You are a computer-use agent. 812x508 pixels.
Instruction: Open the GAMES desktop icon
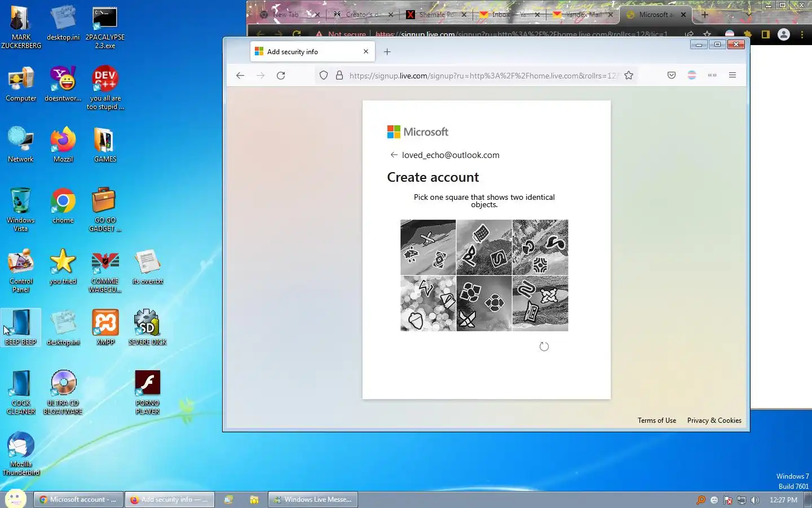(105, 145)
